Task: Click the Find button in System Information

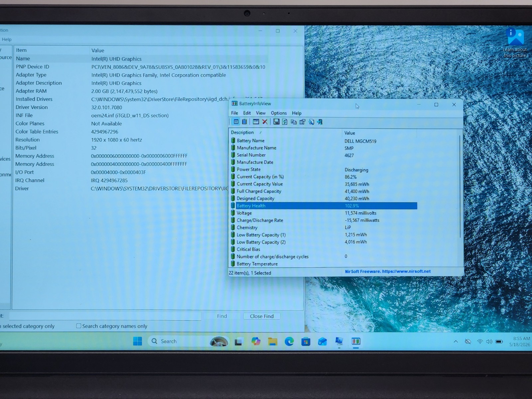Action: (222, 316)
